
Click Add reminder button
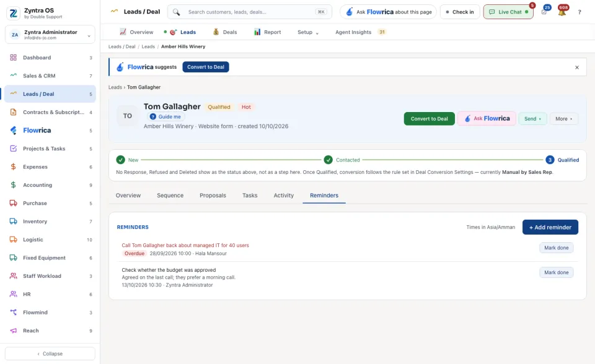point(550,227)
